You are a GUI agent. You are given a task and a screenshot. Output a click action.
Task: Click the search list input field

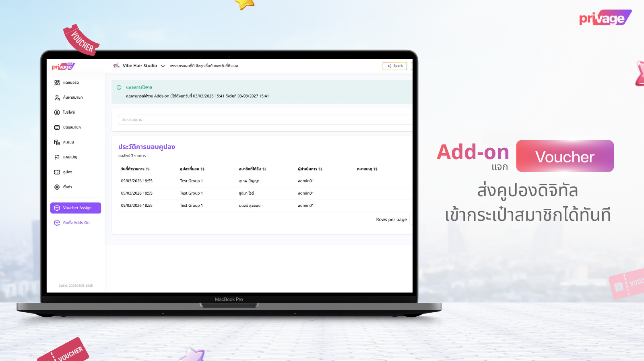point(264,120)
